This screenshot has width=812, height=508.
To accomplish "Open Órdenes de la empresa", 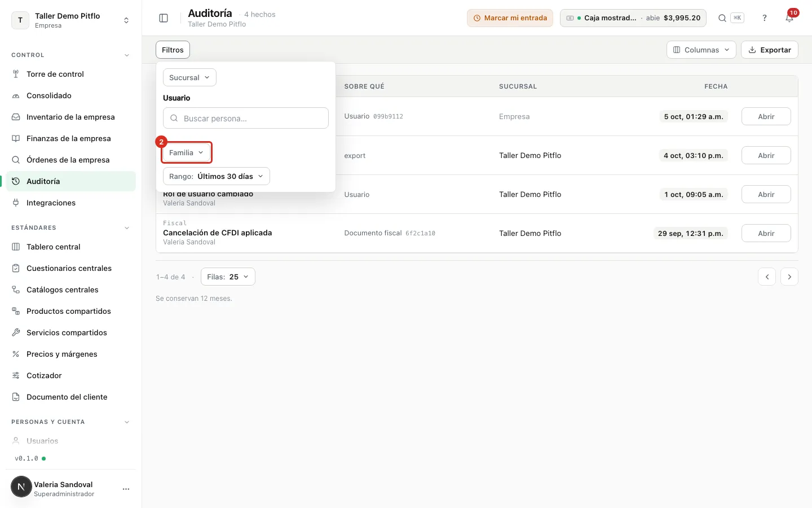I will click(71, 160).
